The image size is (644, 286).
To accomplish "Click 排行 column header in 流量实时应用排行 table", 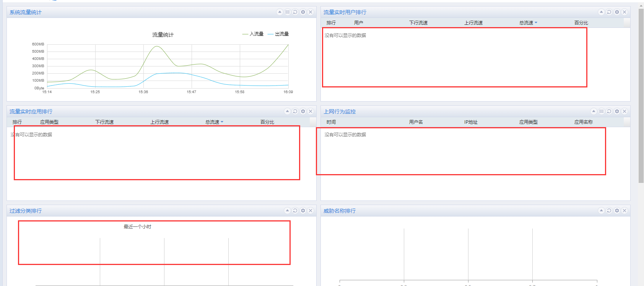I will pyautogui.click(x=17, y=122).
